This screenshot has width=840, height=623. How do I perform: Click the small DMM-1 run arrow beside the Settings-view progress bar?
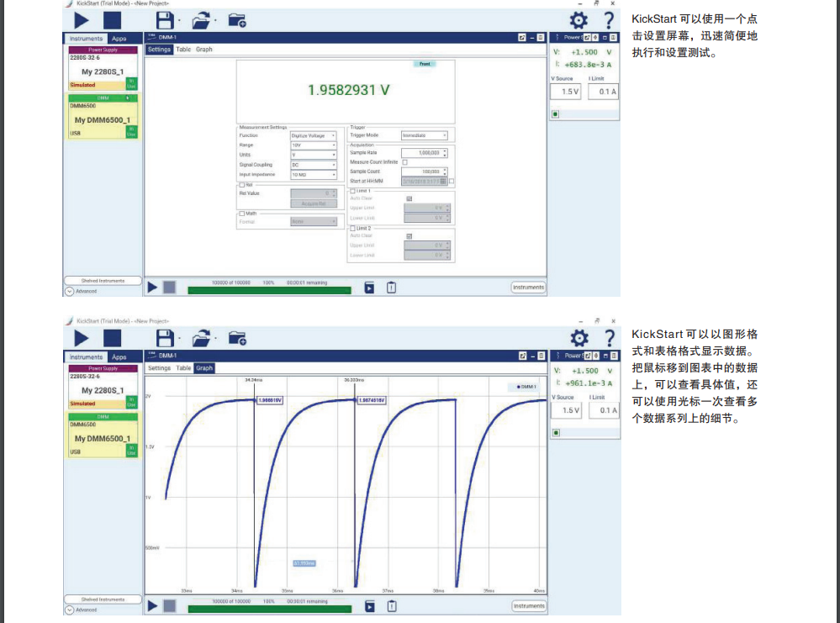152,288
